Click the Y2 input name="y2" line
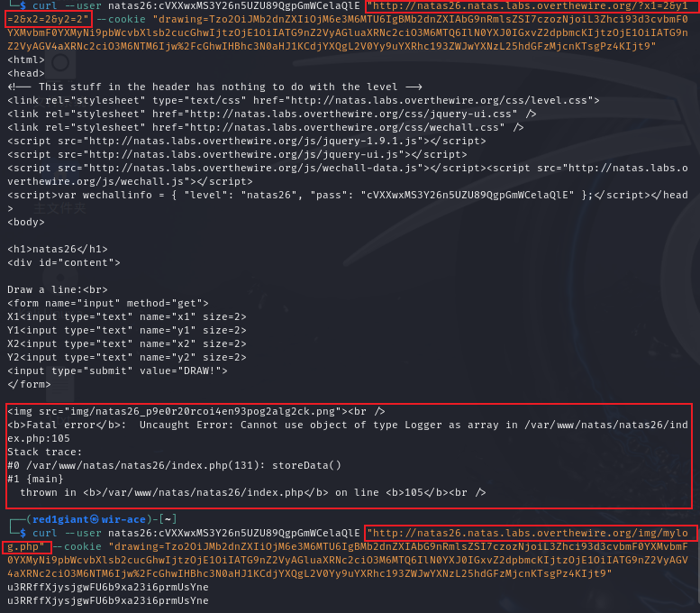This screenshot has height=613, width=700. tap(127, 357)
